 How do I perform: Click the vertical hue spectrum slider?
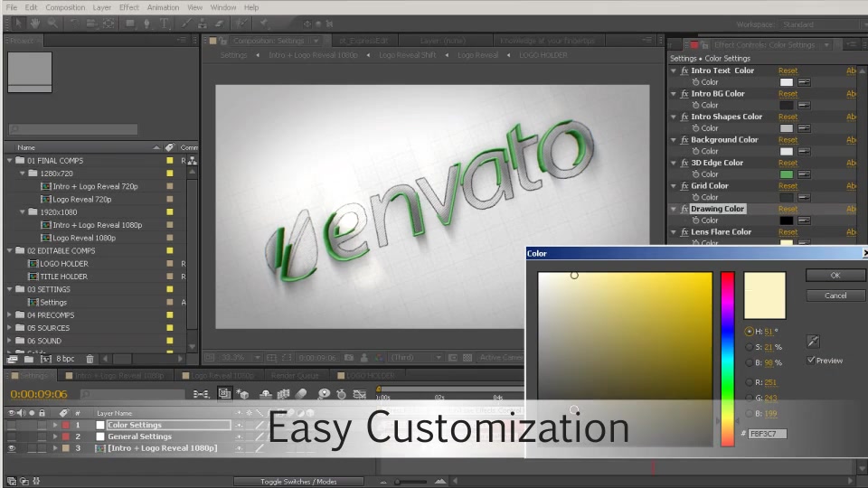click(727, 359)
